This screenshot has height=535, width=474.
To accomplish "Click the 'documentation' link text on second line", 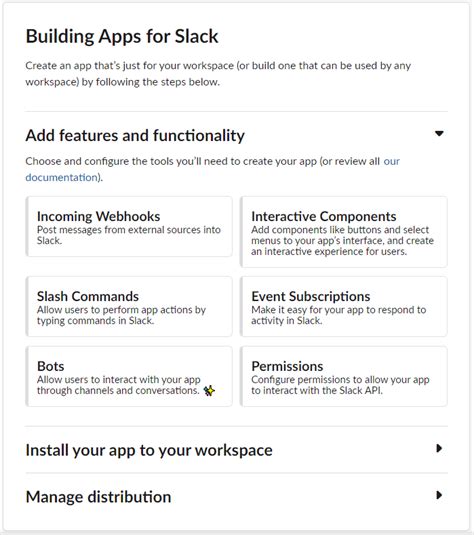I will [x=62, y=177].
